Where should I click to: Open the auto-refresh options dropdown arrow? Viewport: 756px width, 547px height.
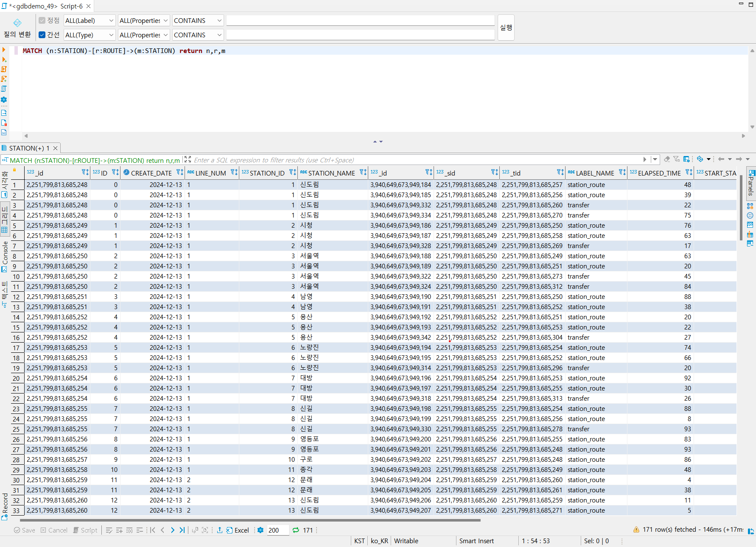point(708,159)
